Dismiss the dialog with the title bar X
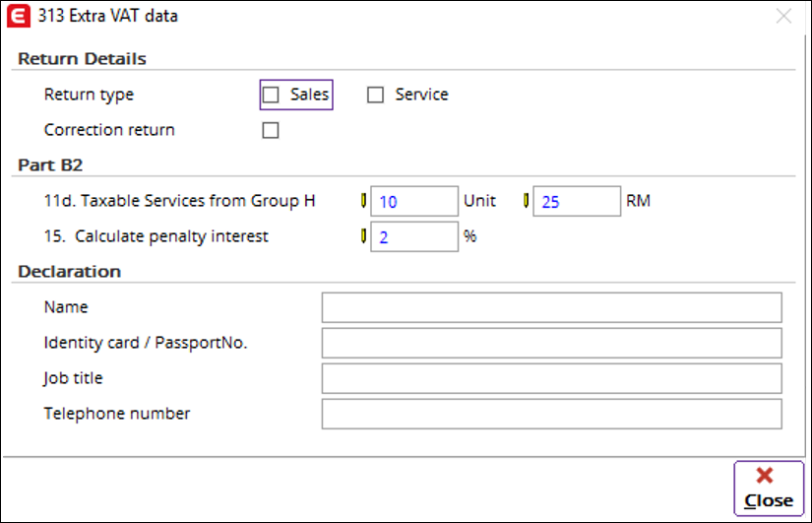The image size is (812, 523). pyautogui.click(x=784, y=16)
